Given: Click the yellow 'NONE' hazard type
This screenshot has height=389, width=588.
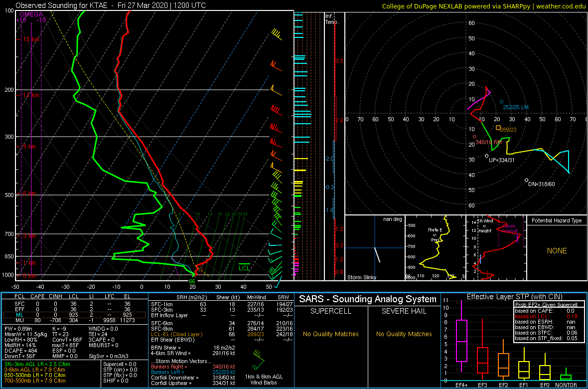Looking at the screenshot, I should [x=557, y=251].
